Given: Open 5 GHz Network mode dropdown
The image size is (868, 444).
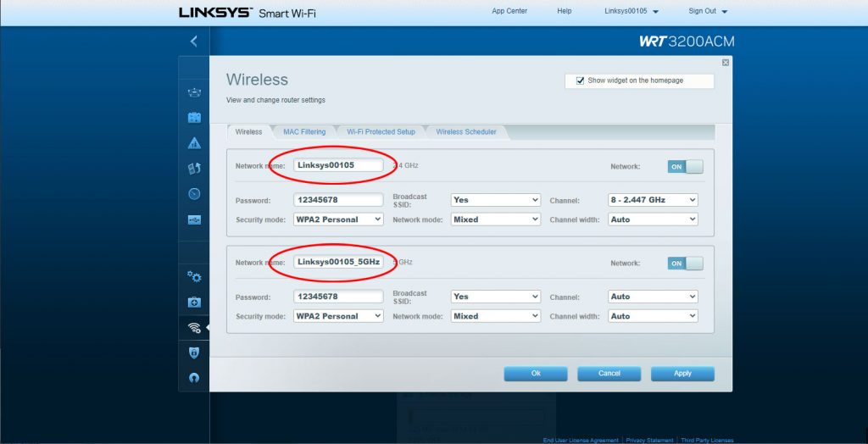Looking at the screenshot, I should (x=495, y=316).
